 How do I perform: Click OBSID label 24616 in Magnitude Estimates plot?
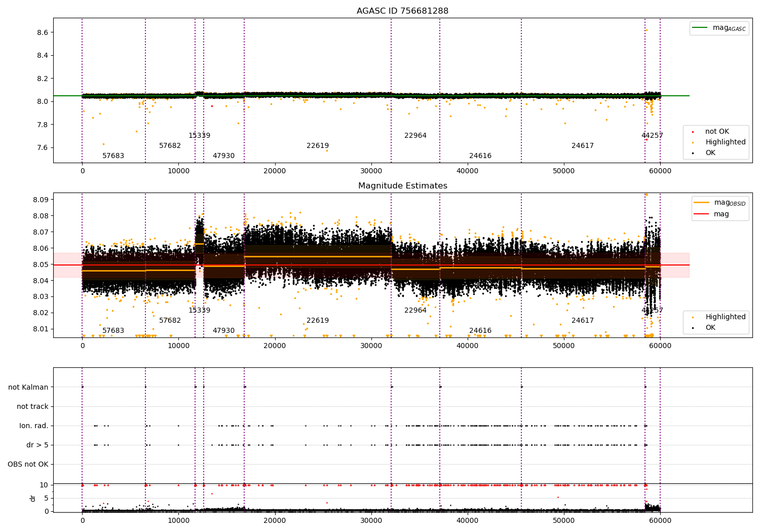pos(480,331)
